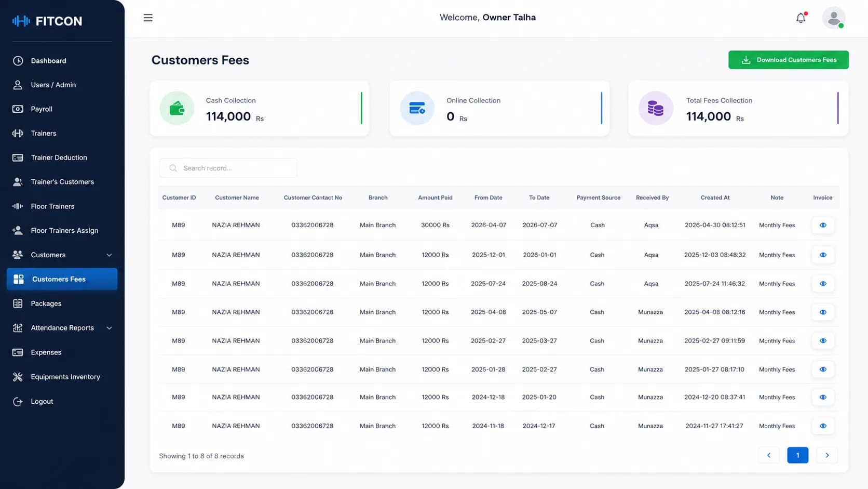
Task: Click the Floor Trainers icon
Action: point(18,206)
